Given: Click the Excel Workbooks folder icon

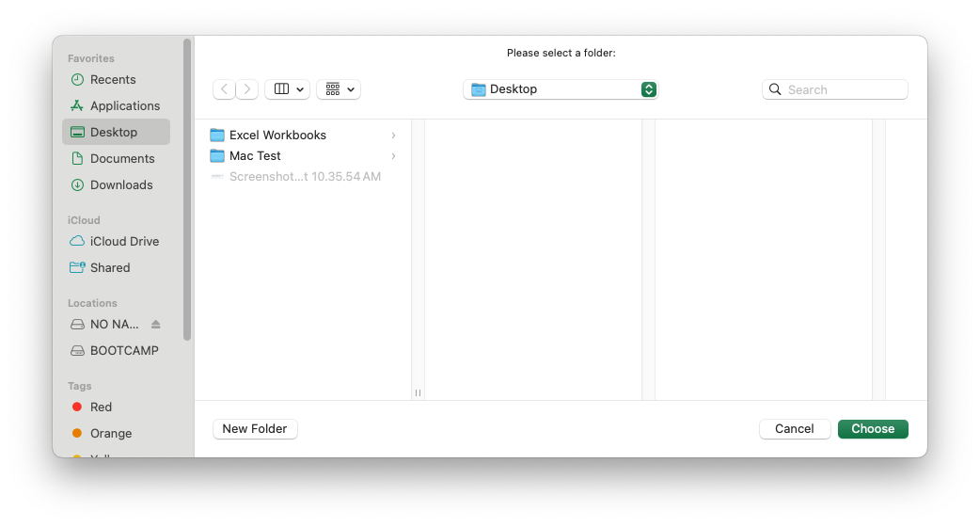Looking at the screenshot, I should 217,136.
